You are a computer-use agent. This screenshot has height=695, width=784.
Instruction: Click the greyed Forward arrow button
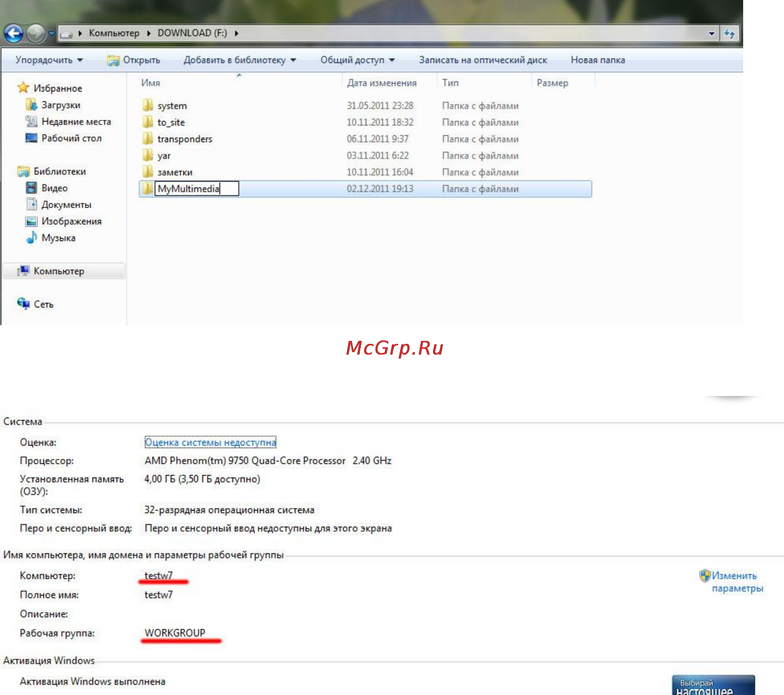tap(35, 33)
